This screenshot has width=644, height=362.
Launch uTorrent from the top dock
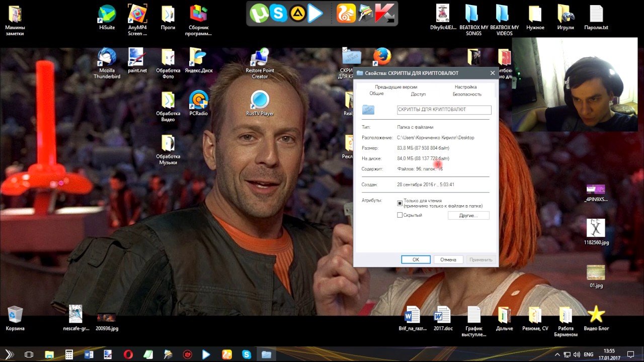[260, 14]
